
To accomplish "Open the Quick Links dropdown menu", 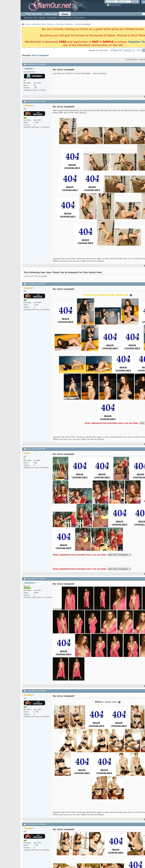I will (79, 18).
